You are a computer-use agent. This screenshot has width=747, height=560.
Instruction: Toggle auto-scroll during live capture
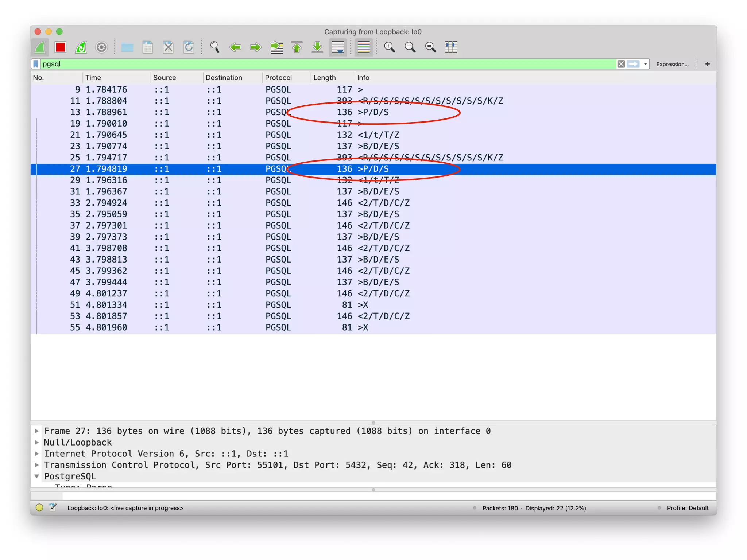coord(338,47)
